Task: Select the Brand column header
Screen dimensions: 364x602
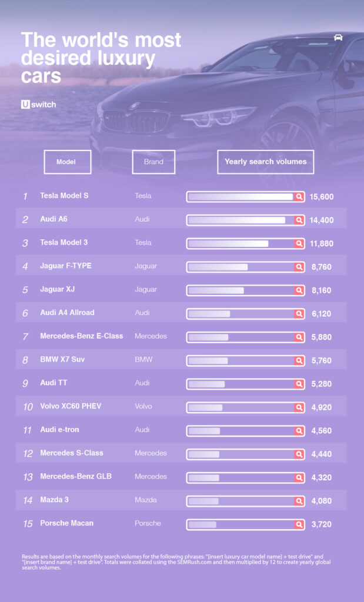Action: [x=153, y=162]
